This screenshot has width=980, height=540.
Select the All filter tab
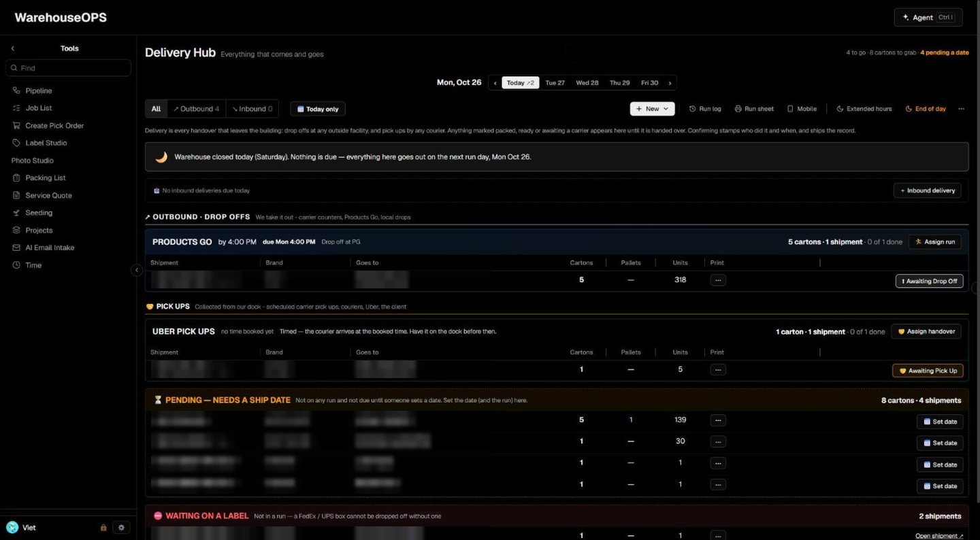coord(156,109)
